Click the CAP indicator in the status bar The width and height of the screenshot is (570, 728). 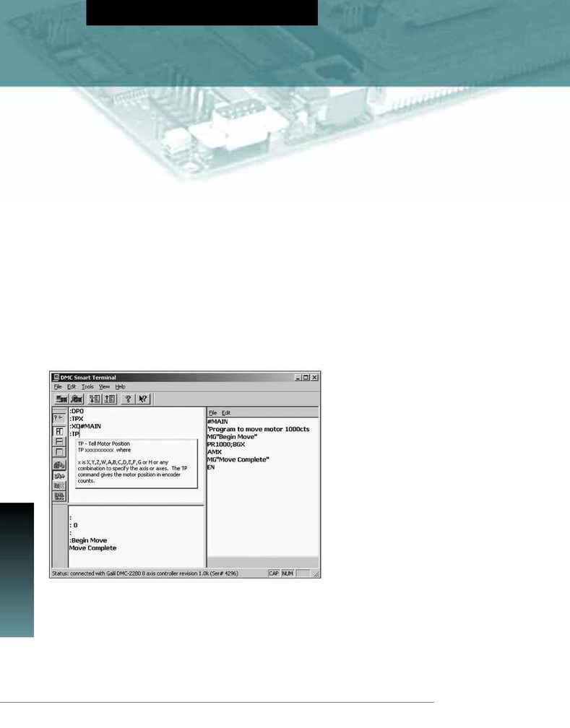274,573
